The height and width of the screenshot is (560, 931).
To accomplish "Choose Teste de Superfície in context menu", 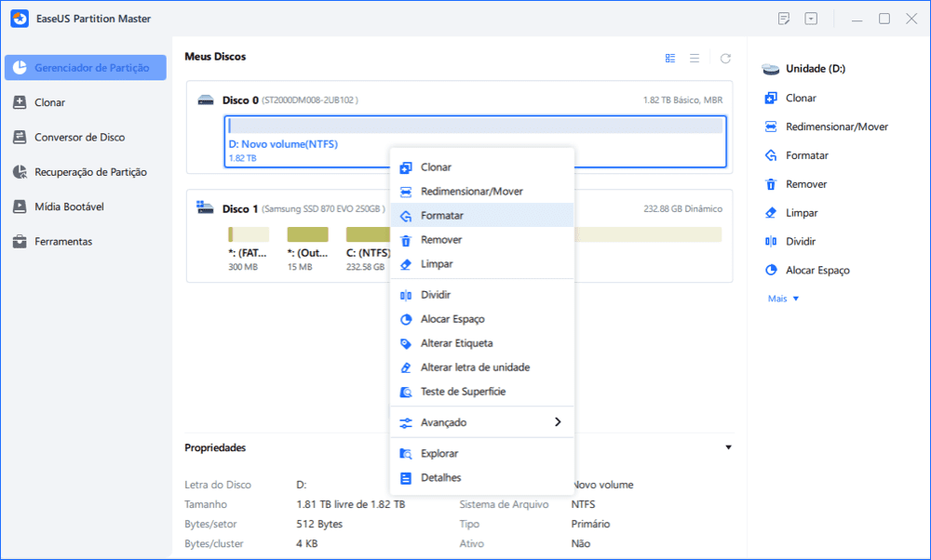I will point(481,392).
